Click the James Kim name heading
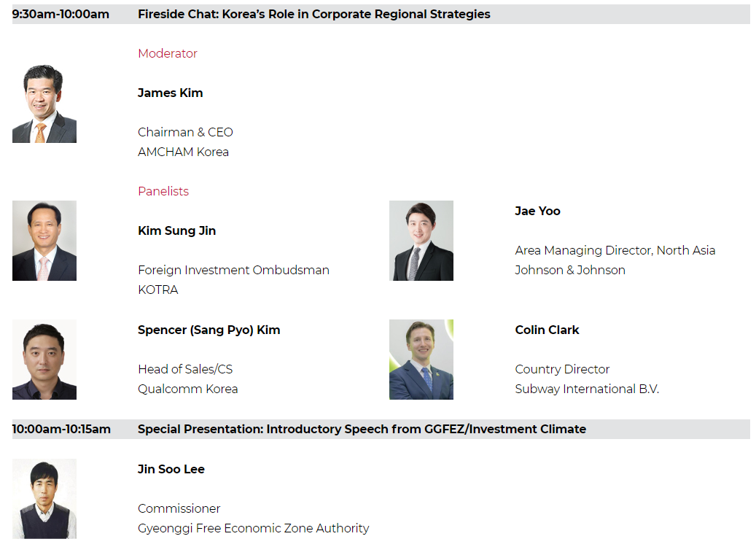The width and height of the screenshot is (756, 547). tap(170, 93)
